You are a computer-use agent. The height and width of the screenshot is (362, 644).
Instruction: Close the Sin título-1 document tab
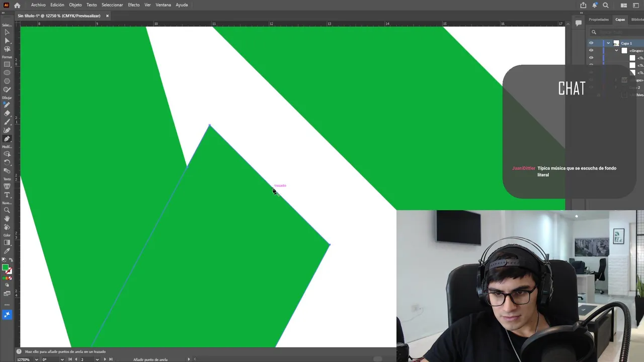point(107,16)
